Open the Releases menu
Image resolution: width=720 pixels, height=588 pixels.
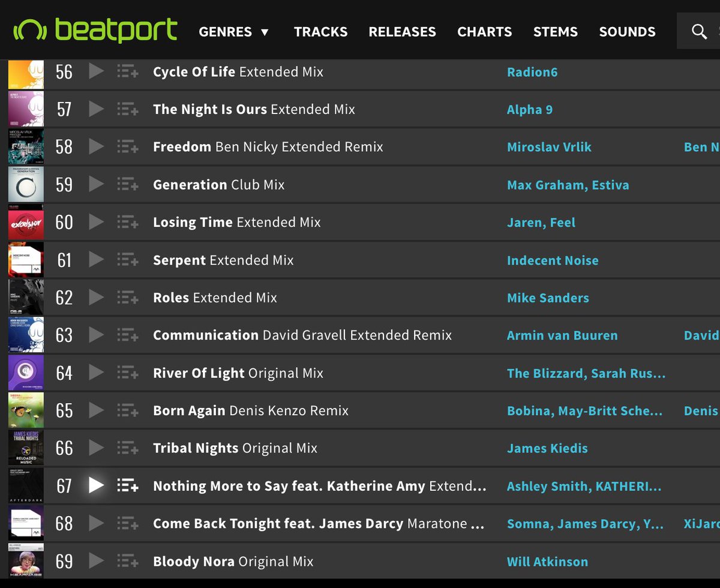point(402,32)
